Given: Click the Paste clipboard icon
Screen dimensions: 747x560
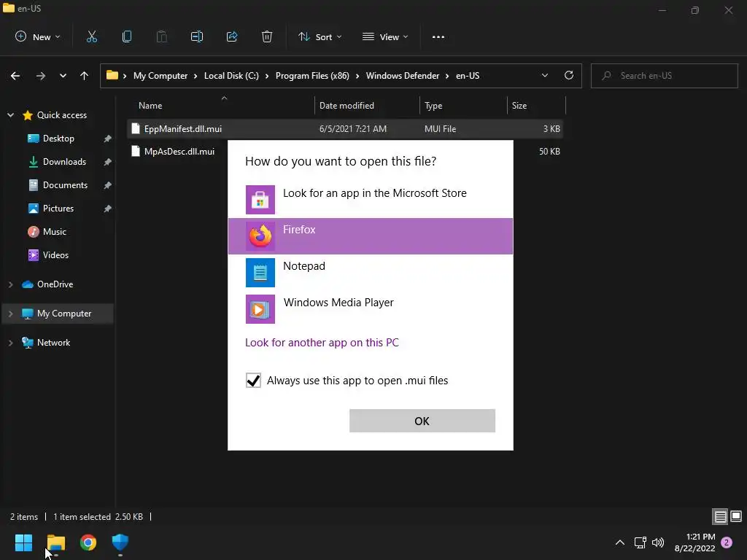Looking at the screenshot, I should (162, 36).
